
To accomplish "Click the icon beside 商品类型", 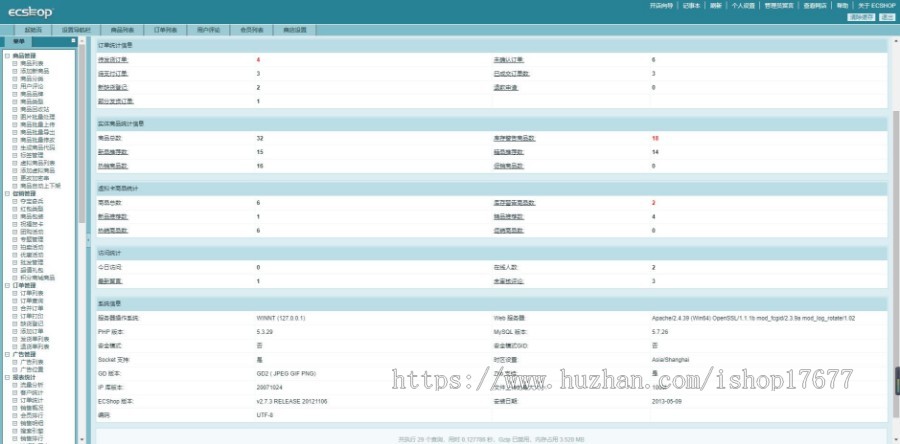I will tap(15, 102).
